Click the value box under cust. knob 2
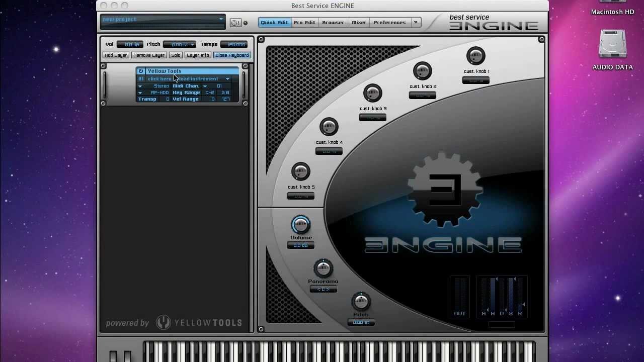The image size is (644, 362). pos(423,96)
